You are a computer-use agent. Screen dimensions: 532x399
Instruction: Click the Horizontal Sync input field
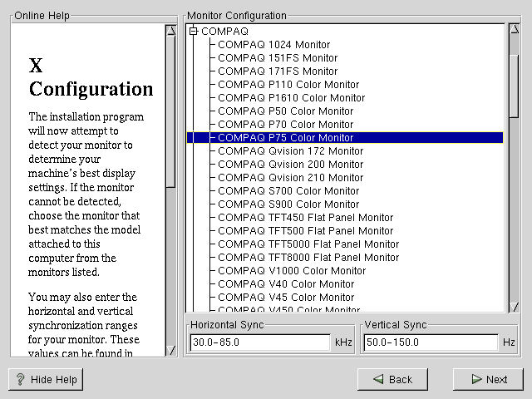259,342
